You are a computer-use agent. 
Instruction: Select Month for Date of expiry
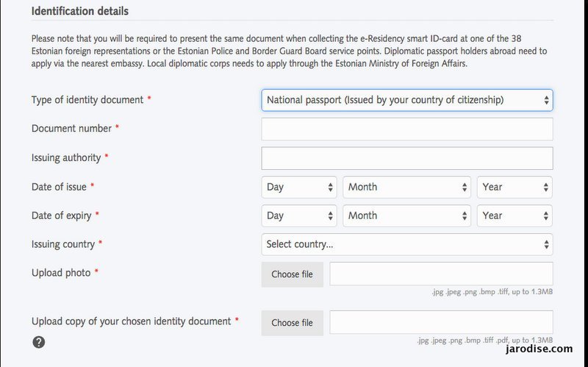pos(406,215)
